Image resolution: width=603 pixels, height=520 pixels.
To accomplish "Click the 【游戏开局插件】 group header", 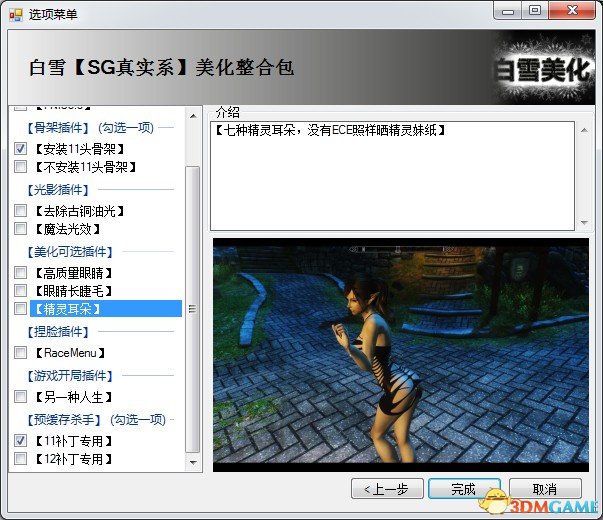I will (70, 375).
